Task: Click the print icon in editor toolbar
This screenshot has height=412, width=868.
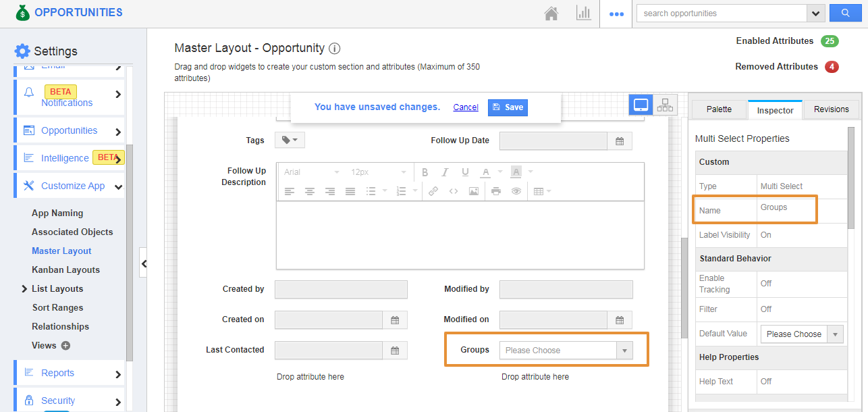Action: (496, 191)
